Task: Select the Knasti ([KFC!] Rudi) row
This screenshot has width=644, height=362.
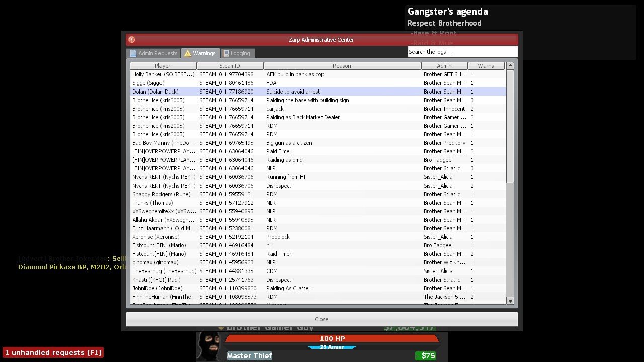Action: click(x=317, y=280)
